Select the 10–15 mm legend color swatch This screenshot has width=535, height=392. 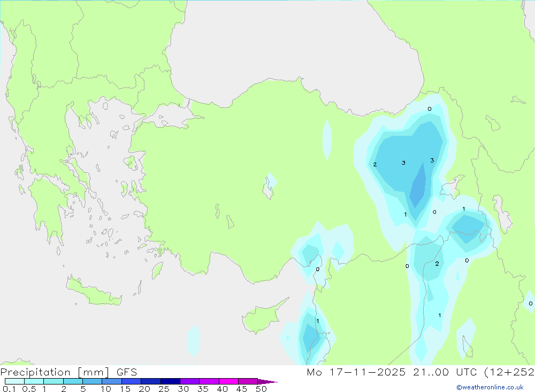[112, 381]
